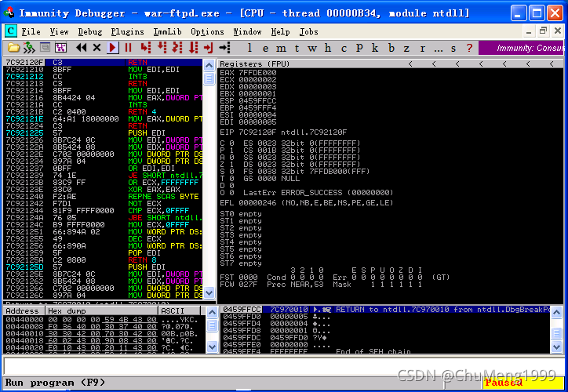The width and height of the screenshot is (568, 392).
Task: Click the CPU window 'C' system icon
Action: tap(10, 31)
